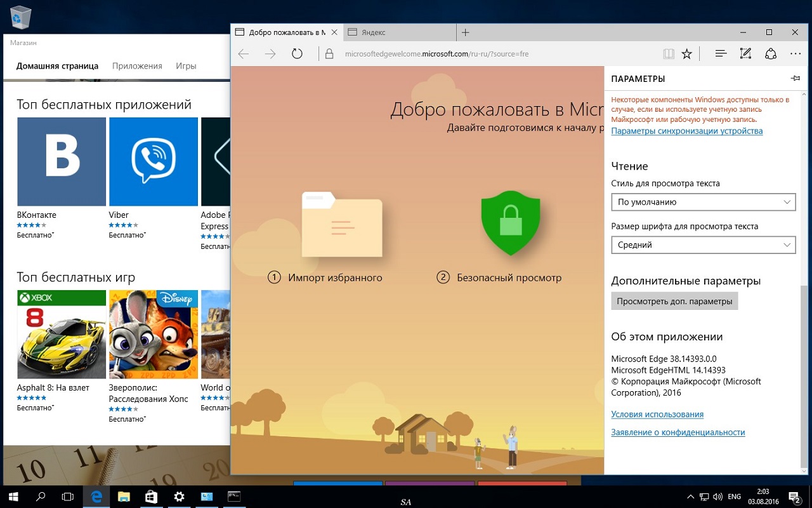Select the Игры tab in Store
Image resolution: width=812 pixels, height=508 pixels.
(186, 66)
